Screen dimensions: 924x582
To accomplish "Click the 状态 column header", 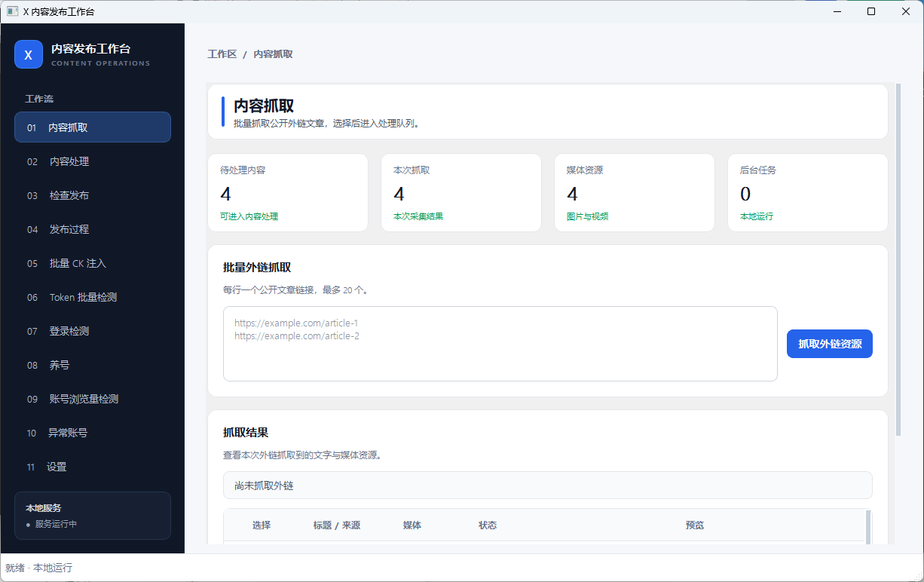I will pyautogui.click(x=488, y=525).
